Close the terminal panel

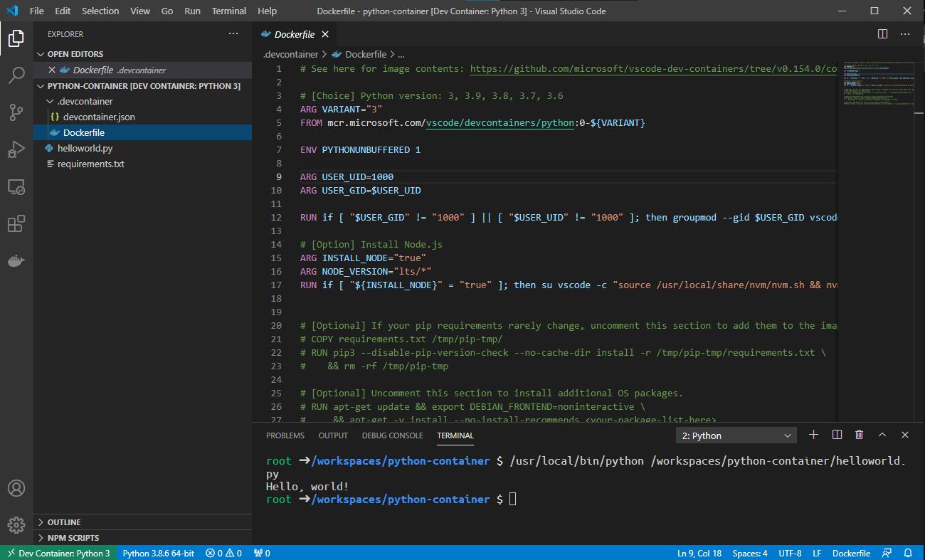point(905,435)
